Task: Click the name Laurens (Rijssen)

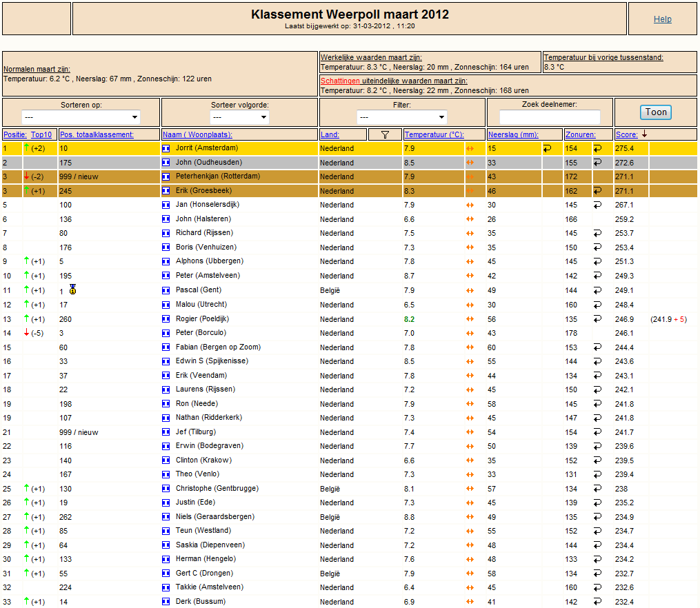Action: pyautogui.click(x=206, y=389)
